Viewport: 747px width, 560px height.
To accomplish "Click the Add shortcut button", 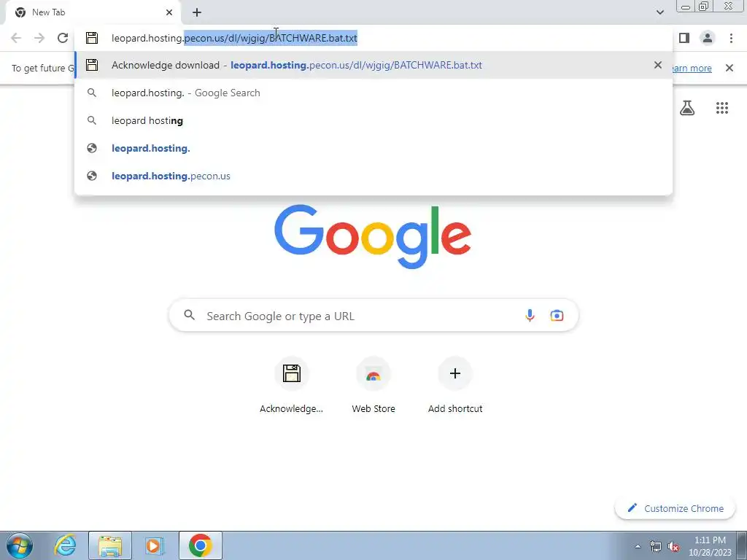I will 455,386.
